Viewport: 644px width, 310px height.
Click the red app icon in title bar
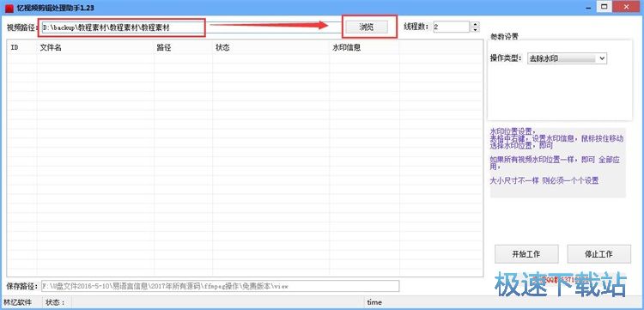click(9, 8)
